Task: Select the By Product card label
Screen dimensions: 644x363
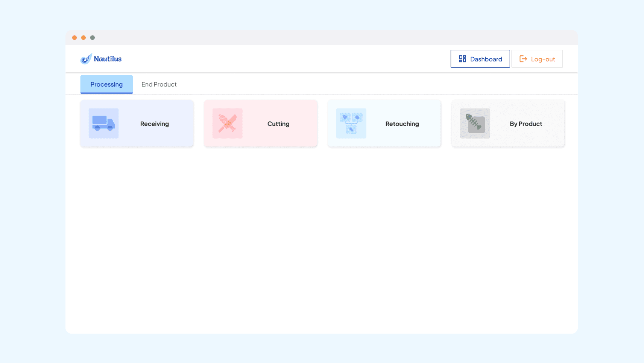Action: [x=526, y=124]
